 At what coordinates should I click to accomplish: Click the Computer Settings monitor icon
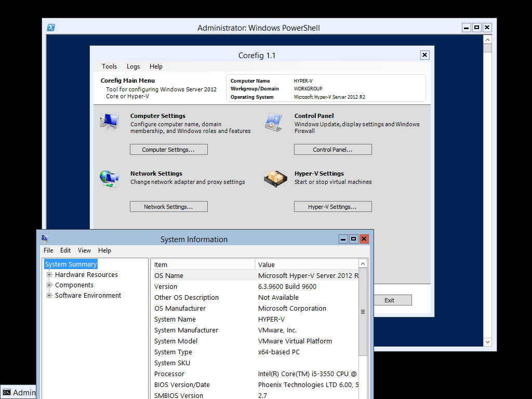coord(109,122)
